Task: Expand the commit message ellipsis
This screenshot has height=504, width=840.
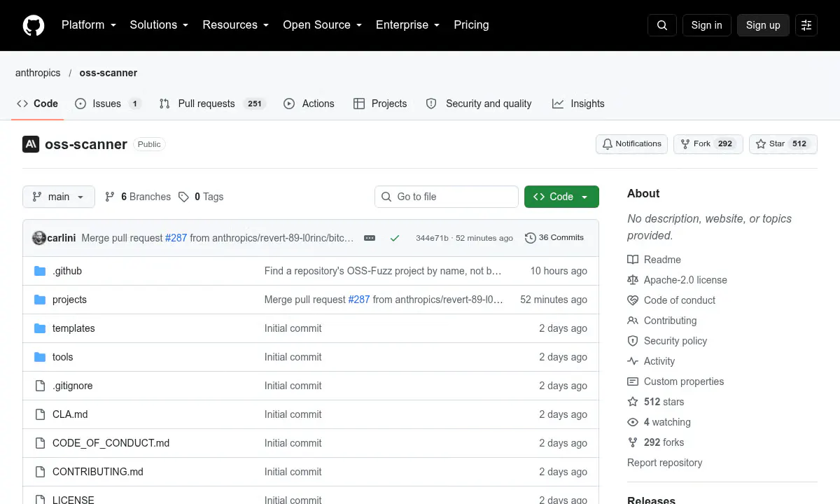Action: tap(370, 238)
